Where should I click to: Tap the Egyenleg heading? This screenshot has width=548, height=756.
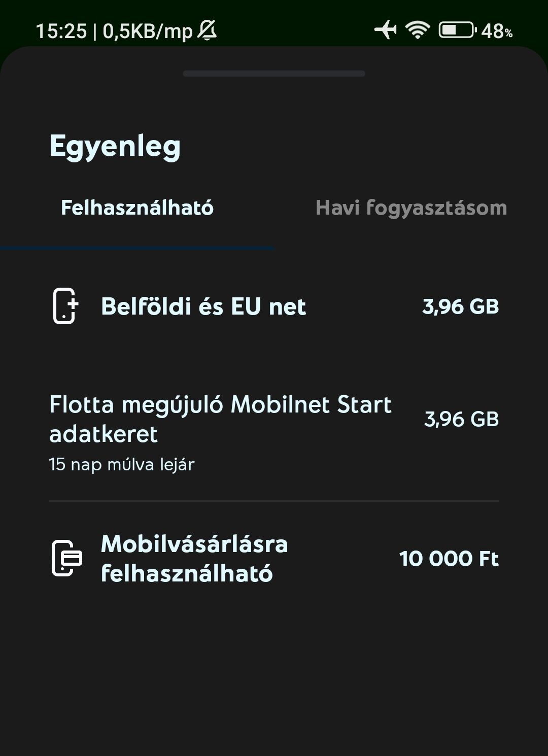(x=115, y=147)
